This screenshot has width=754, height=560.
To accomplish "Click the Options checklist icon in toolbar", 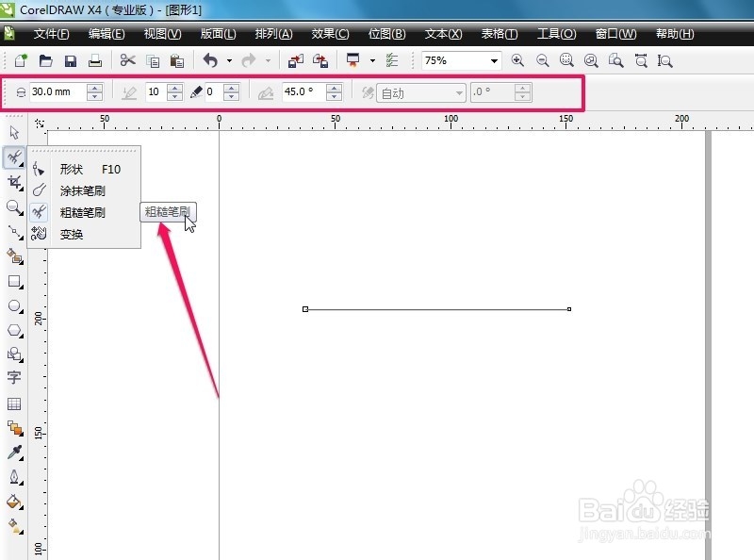I will 392,60.
